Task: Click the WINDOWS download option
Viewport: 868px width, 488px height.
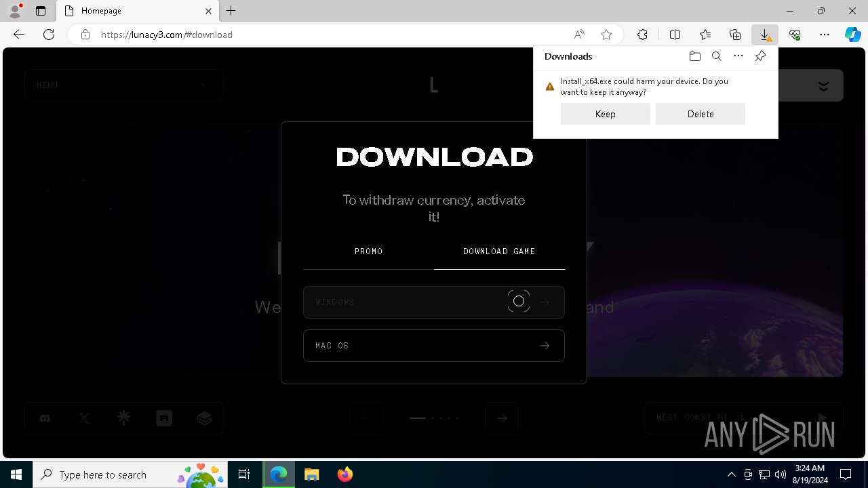Action: coord(434,302)
